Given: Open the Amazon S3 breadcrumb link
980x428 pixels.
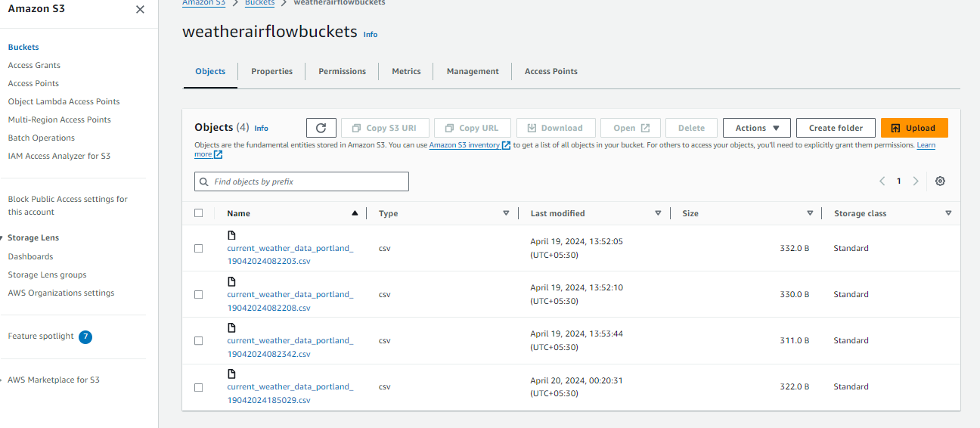Looking at the screenshot, I should click(204, 3).
